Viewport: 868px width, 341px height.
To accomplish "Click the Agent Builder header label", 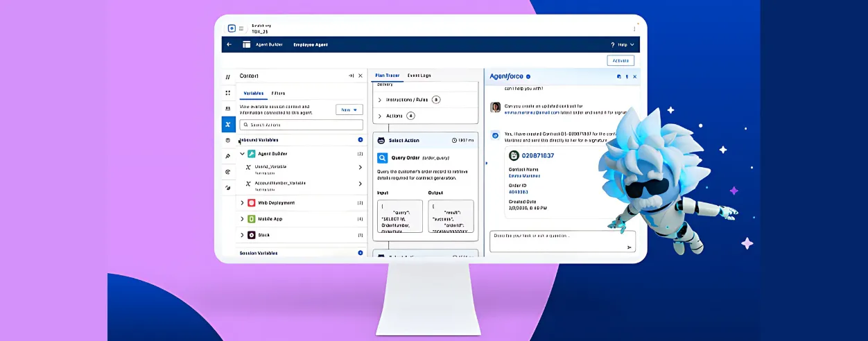I will point(269,44).
